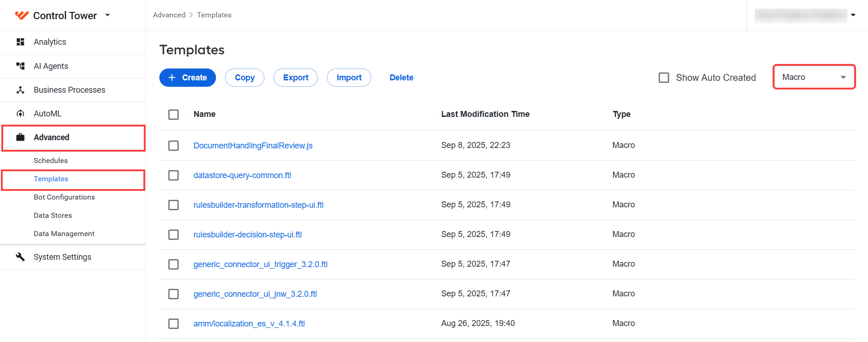The image size is (868, 342).
Task: Click the Export button
Action: click(296, 78)
